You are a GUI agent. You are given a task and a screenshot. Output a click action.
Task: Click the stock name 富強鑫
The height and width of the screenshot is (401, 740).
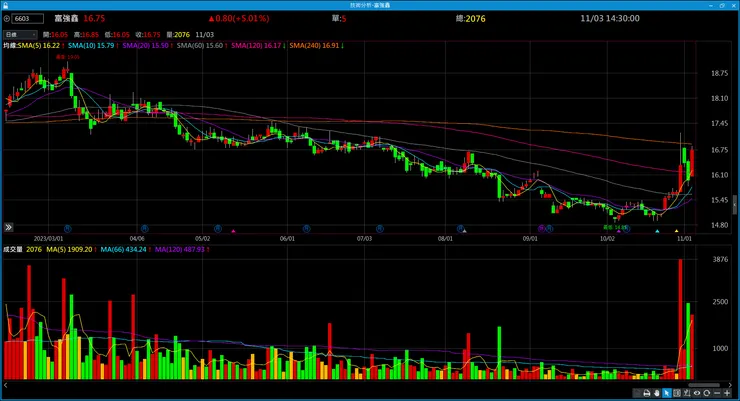pyautogui.click(x=66, y=18)
